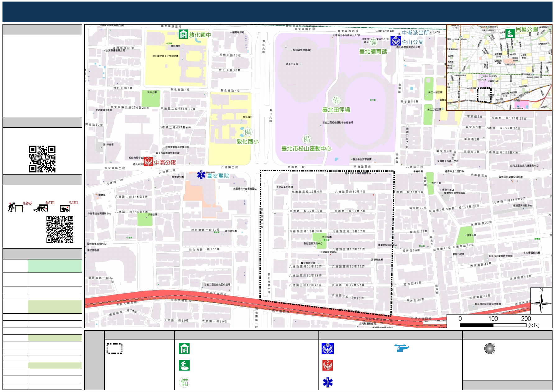The height and width of the screenshot is (392, 555).
Task: Click the 臺安醫院 blue label
Action: point(218,176)
